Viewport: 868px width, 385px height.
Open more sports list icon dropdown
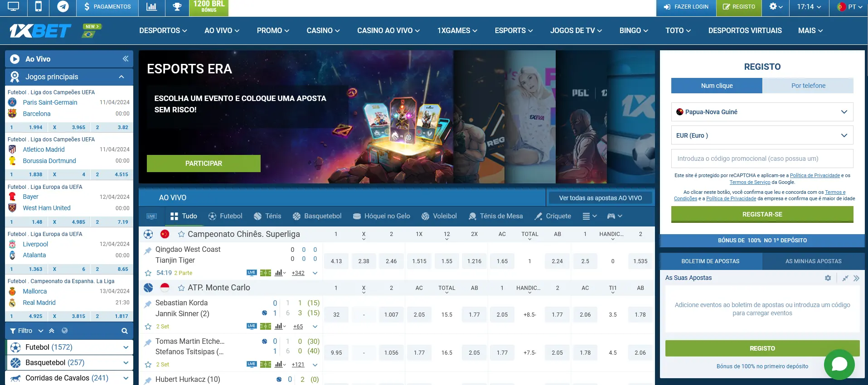pyautogui.click(x=589, y=217)
